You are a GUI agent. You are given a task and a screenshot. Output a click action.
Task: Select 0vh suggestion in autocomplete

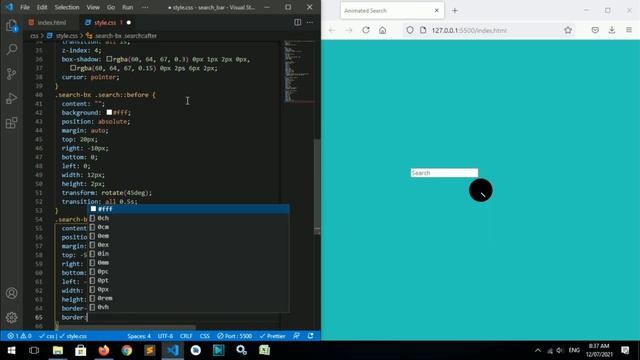point(189,307)
